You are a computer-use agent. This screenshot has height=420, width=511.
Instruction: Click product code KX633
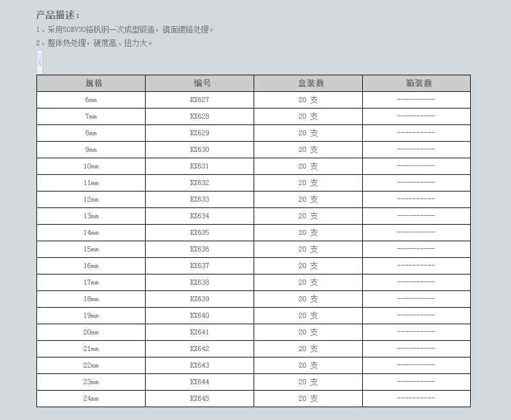pyautogui.click(x=199, y=200)
